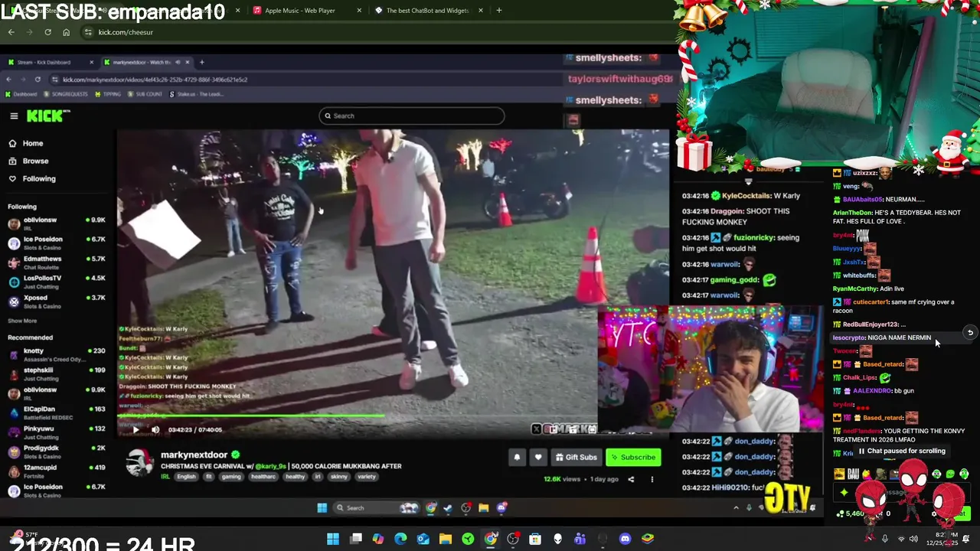
Task: Open the Ice Poseidon channel under Following
Action: click(57, 243)
